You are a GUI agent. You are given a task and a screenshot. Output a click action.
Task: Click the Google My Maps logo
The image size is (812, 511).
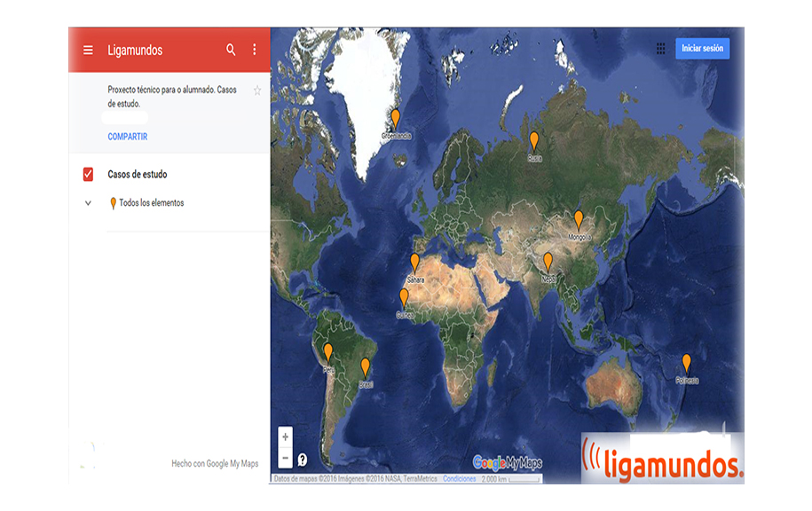508,462
